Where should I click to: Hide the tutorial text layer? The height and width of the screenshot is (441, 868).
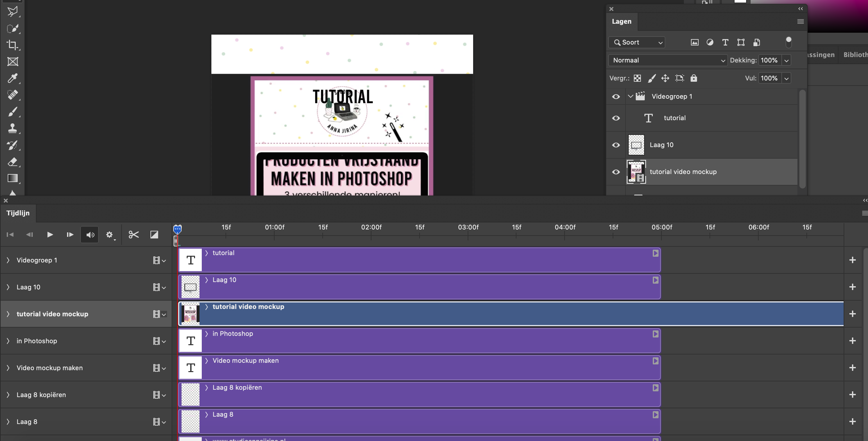coord(616,118)
